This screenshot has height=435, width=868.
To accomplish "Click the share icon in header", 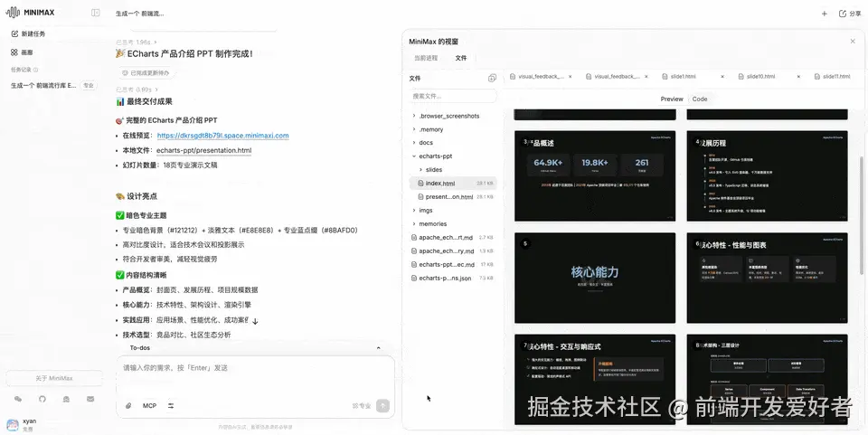I will click(x=843, y=14).
